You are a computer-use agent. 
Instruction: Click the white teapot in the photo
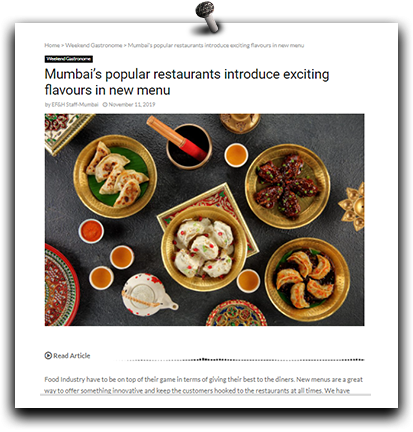pyautogui.click(x=148, y=295)
